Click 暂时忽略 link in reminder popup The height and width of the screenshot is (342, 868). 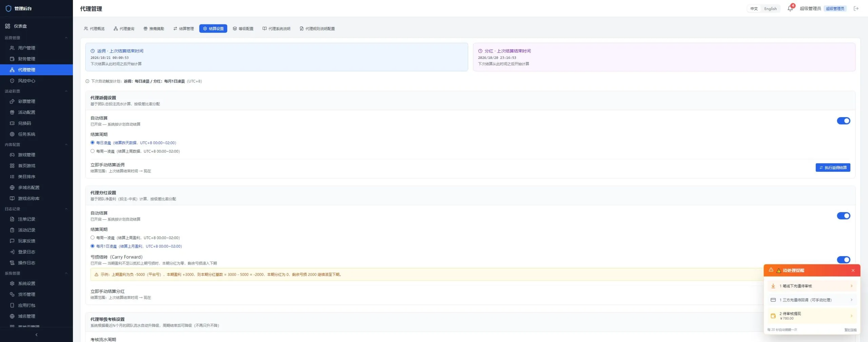(x=850, y=330)
